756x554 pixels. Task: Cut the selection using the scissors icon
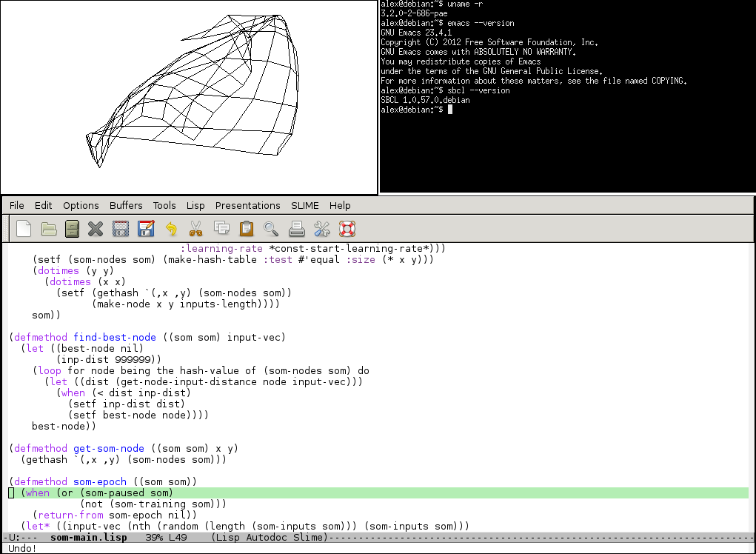click(195, 229)
